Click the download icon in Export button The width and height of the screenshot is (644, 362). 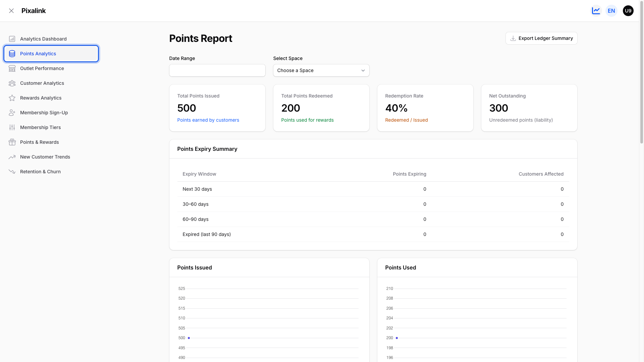click(513, 38)
